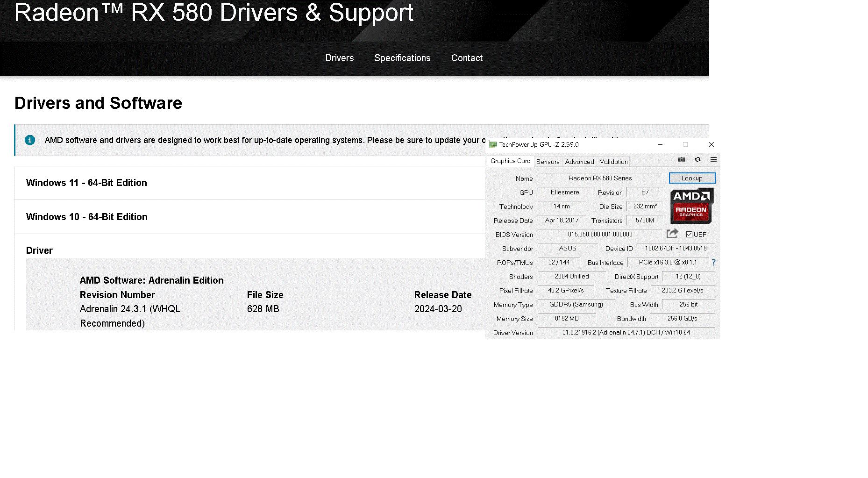Viewport: 868px width, 478px height.
Task: Open the GPU-Z hamburger menu
Action: pyautogui.click(x=713, y=160)
